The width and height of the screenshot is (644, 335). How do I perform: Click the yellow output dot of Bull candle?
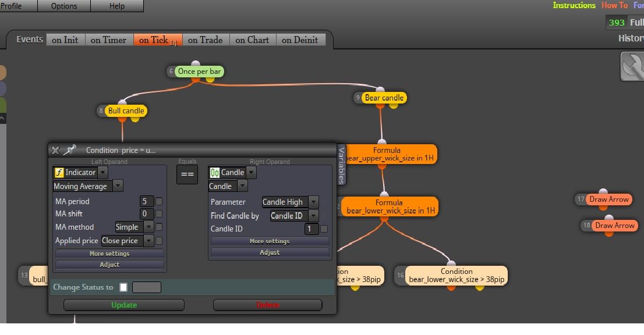(135, 119)
